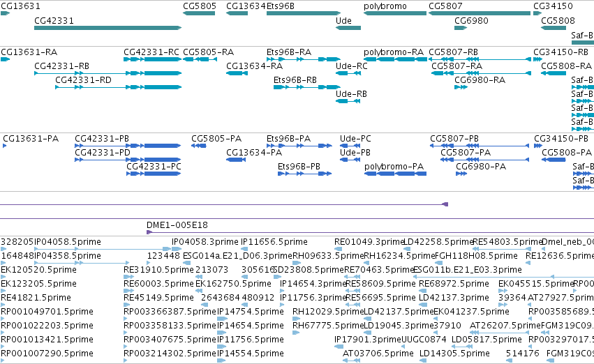Click the CG5807-PA protein label
The width and height of the screenshot is (594, 364).
point(466,153)
